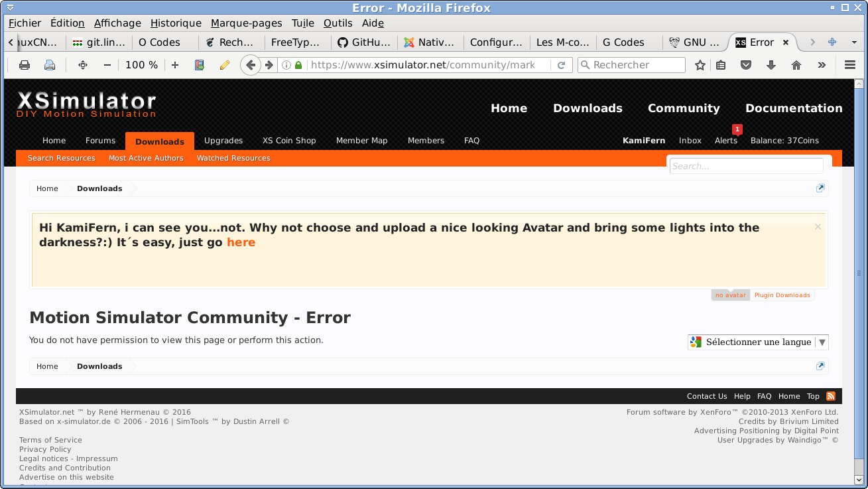
Task: Click the Community header link
Action: pyautogui.click(x=684, y=108)
